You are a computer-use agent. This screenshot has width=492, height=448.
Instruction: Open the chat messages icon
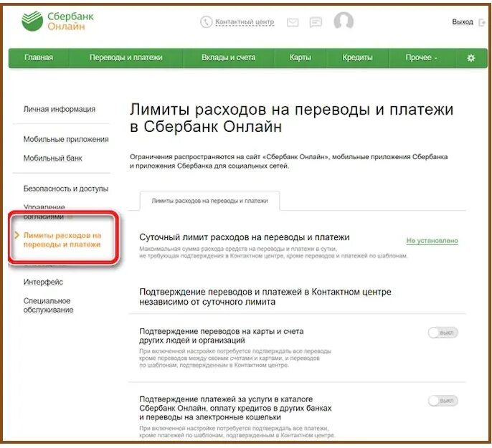click(x=316, y=22)
